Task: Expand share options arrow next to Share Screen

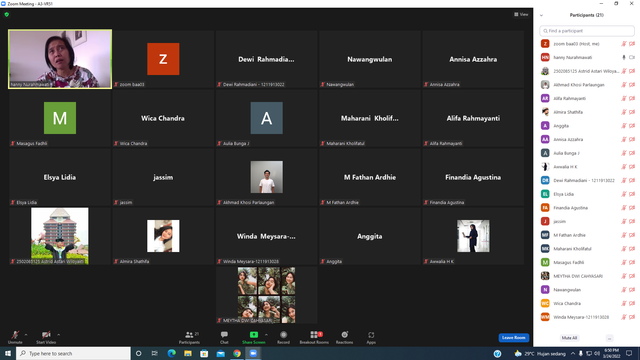Action: [266, 335]
